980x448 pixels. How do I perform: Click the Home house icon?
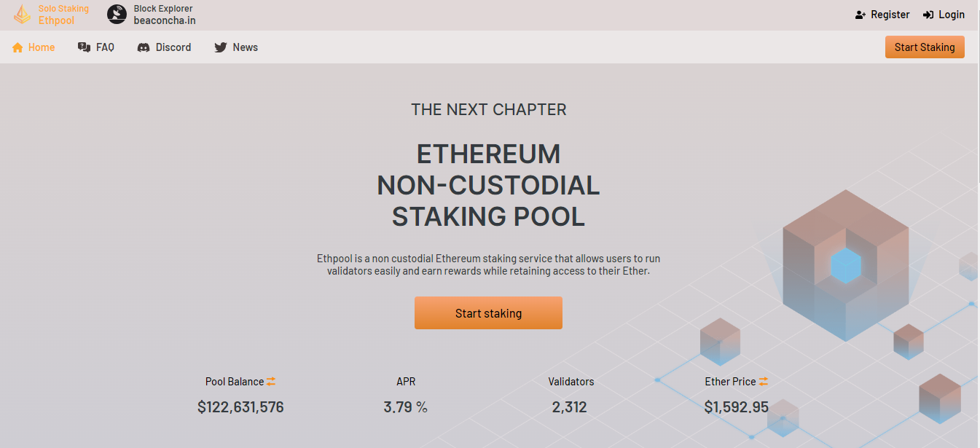(x=18, y=47)
